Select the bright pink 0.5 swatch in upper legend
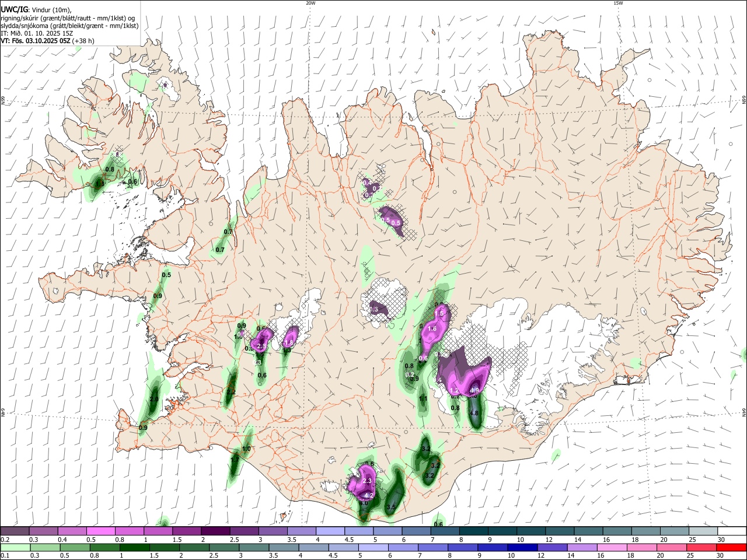The height and width of the screenshot is (560, 747). pos(100,531)
